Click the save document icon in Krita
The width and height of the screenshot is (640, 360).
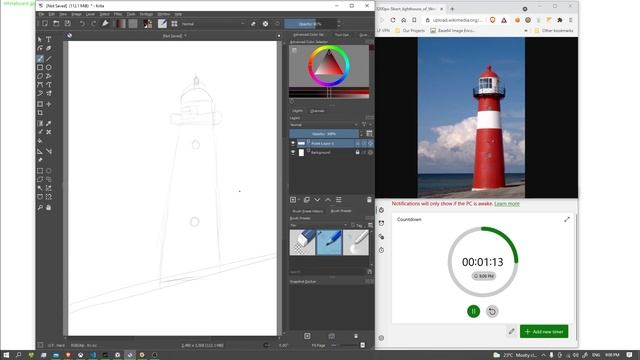[68, 24]
